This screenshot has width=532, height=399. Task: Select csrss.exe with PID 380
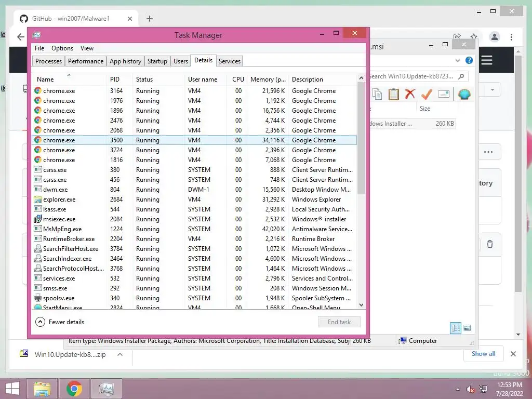(x=194, y=169)
